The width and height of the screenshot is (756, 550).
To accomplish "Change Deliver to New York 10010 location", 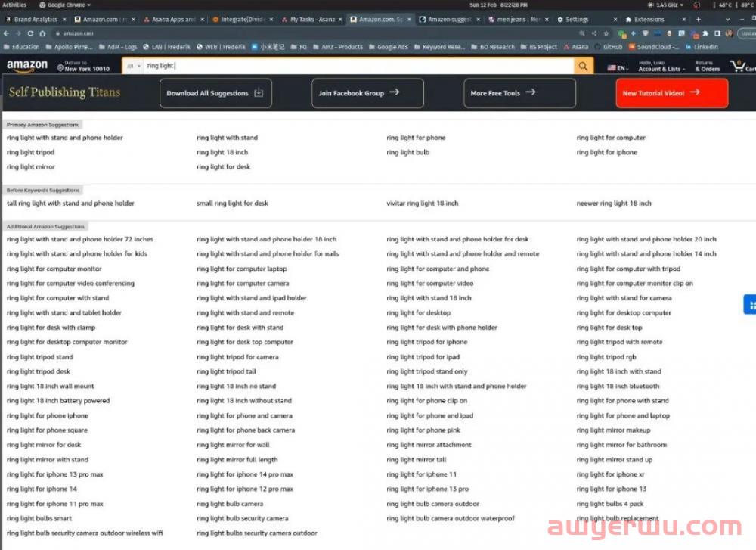I will tap(83, 66).
